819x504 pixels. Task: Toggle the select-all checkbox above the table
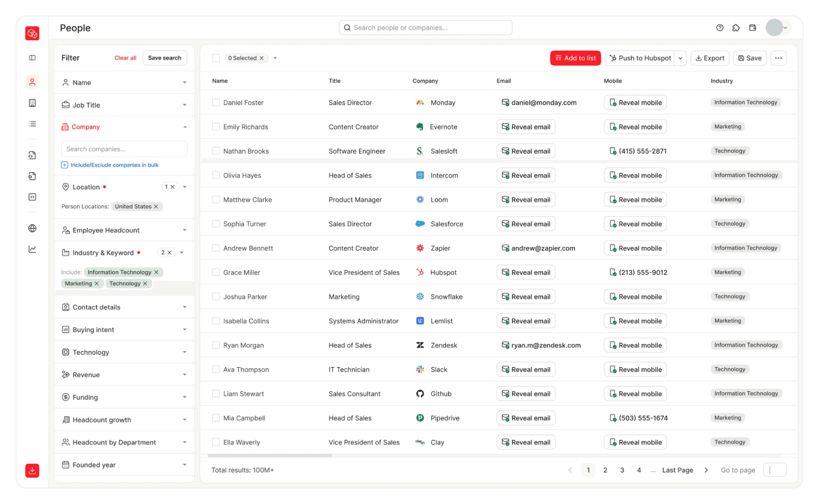(216, 58)
